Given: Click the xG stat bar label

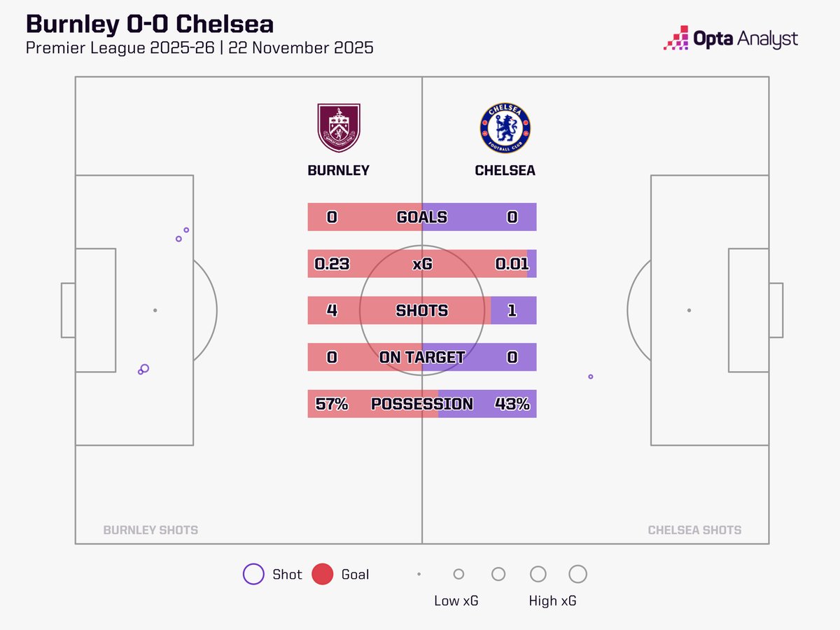Looking at the screenshot, I should tap(421, 264).
